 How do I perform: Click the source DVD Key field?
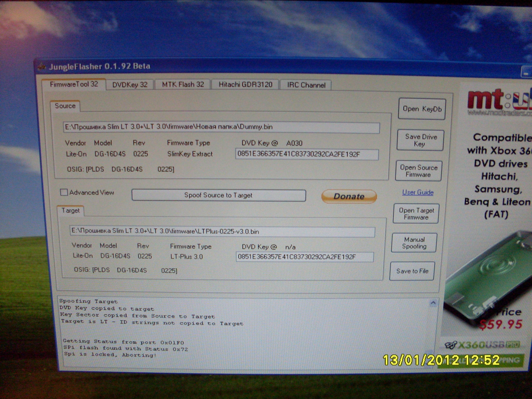point(307,154)
